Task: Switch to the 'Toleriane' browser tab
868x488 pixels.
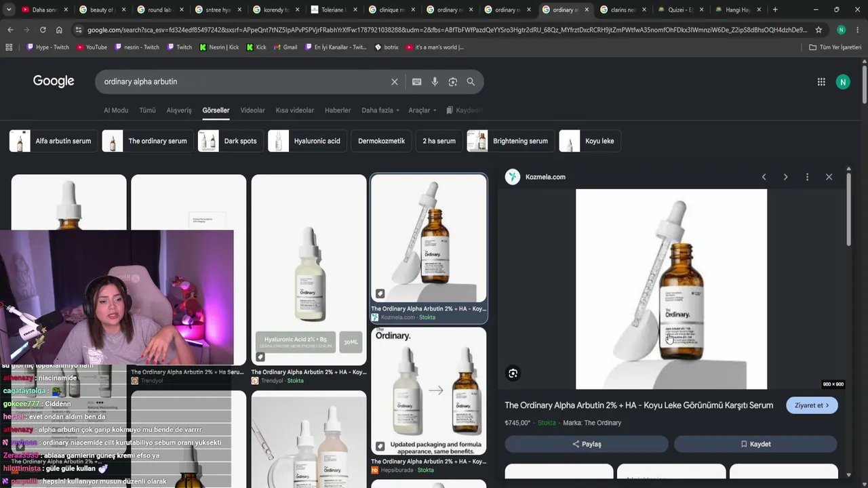Action: click(x=334, y=9)
